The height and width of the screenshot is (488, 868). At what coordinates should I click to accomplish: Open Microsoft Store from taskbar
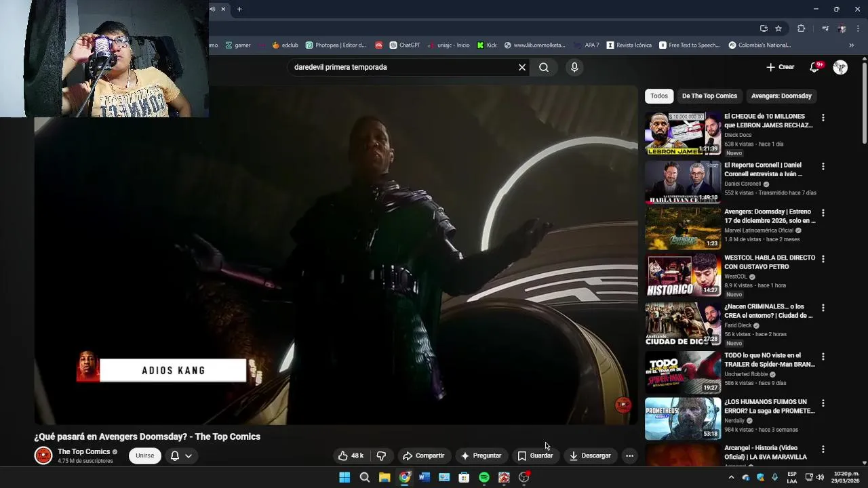464,477
